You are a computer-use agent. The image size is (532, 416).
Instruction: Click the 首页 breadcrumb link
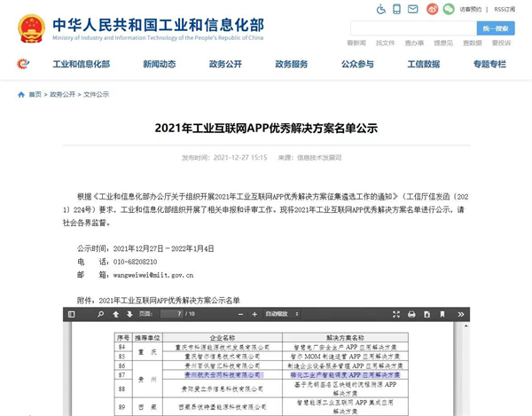[x=35, y=95]
